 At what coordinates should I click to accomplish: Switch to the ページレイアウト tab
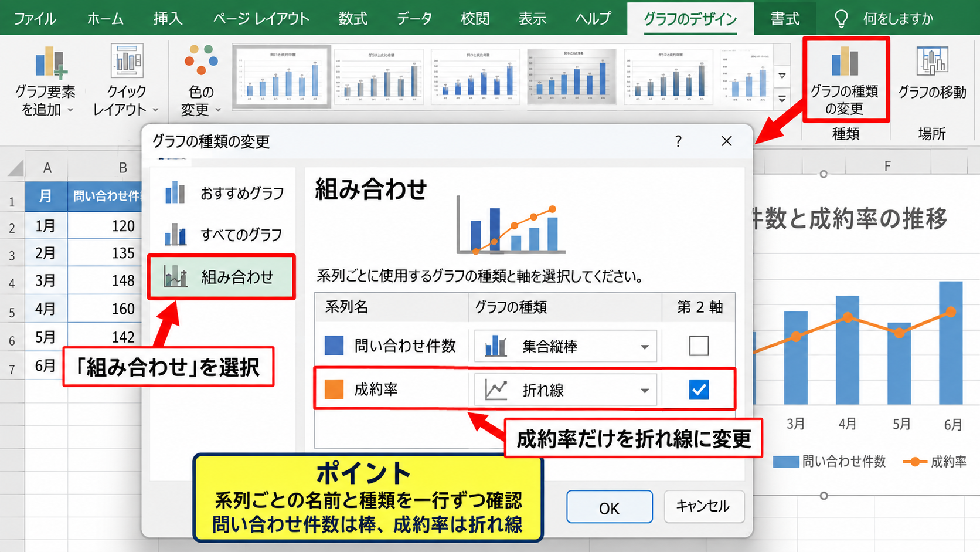tap(261, 19)
